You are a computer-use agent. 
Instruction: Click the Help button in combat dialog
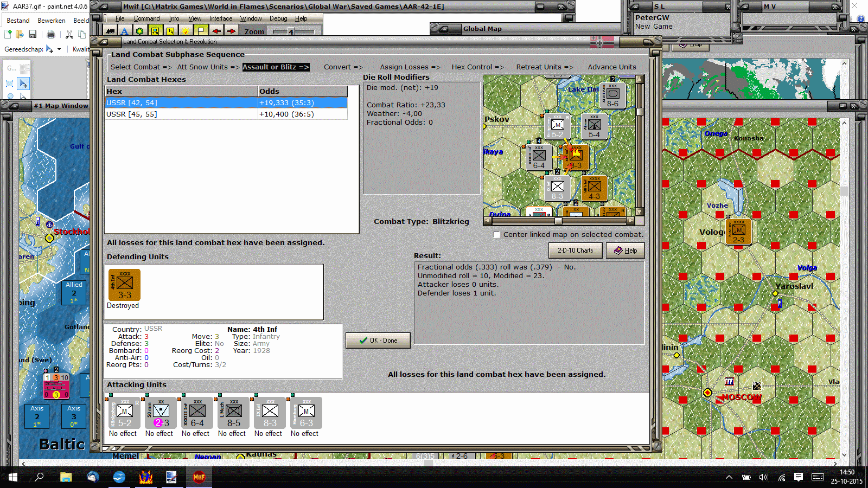tap(626, 251)
